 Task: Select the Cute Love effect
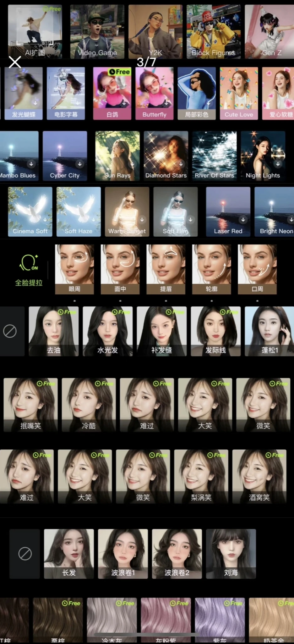point(239,93)
